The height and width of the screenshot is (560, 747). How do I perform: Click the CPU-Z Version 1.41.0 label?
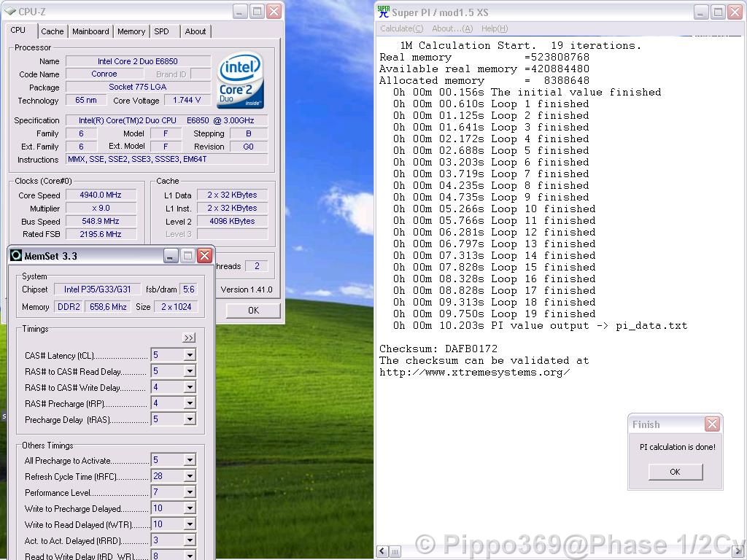(247, 289)
